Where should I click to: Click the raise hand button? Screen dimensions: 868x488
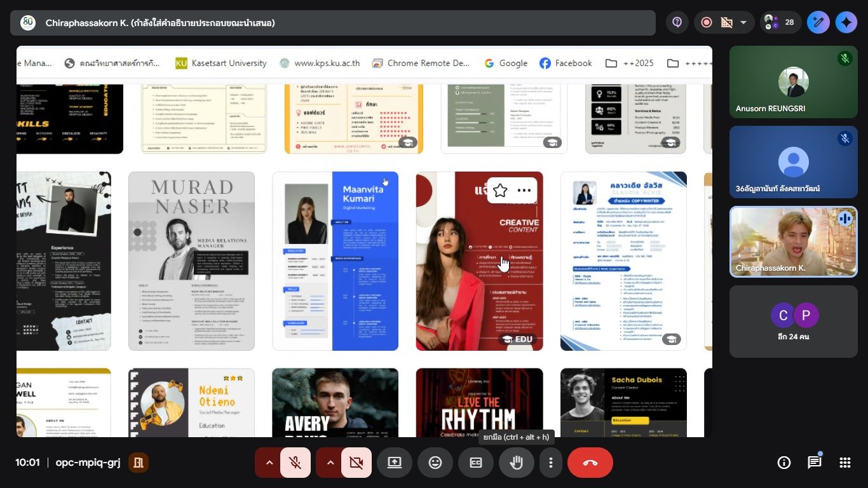pos(516,463)
